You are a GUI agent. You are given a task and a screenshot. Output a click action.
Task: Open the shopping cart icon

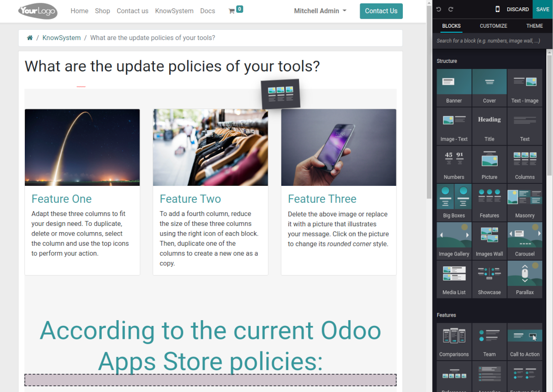pyautogui.click(x=231, y=11)
